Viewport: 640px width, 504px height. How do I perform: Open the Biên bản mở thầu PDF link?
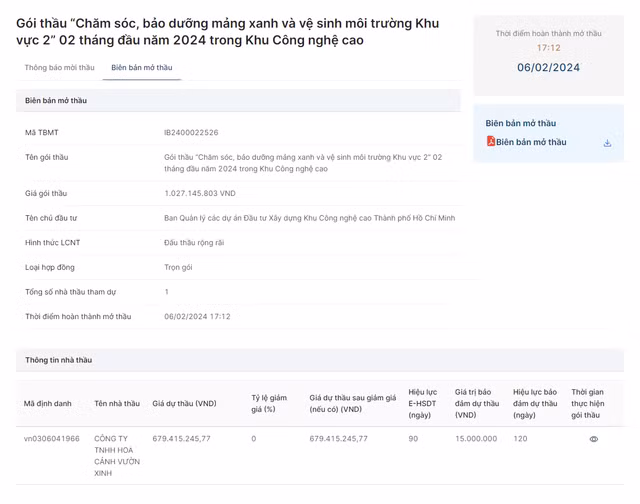click(531, 142)
